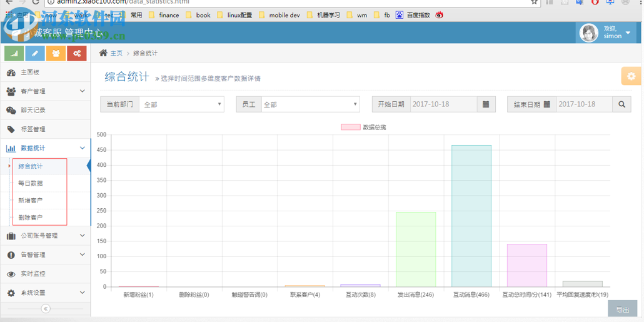Open book bookmark folder

(198, 15)
